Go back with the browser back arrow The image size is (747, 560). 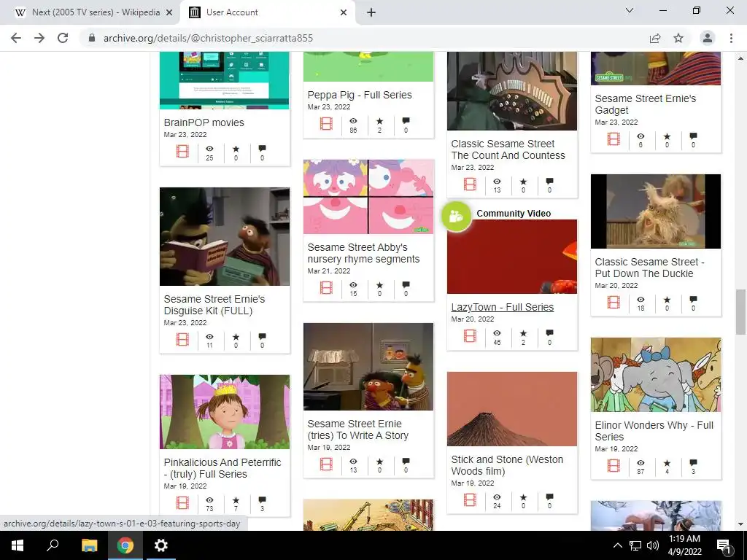tap(16, 38)
